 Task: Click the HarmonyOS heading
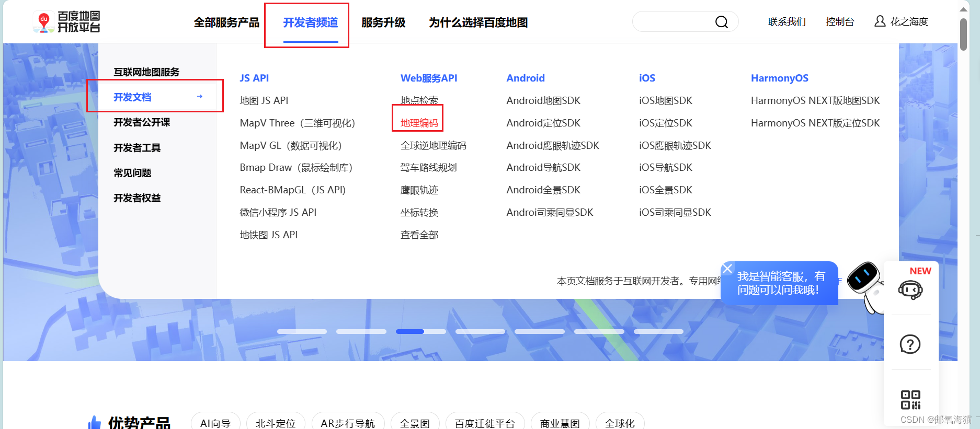[780, 78]
